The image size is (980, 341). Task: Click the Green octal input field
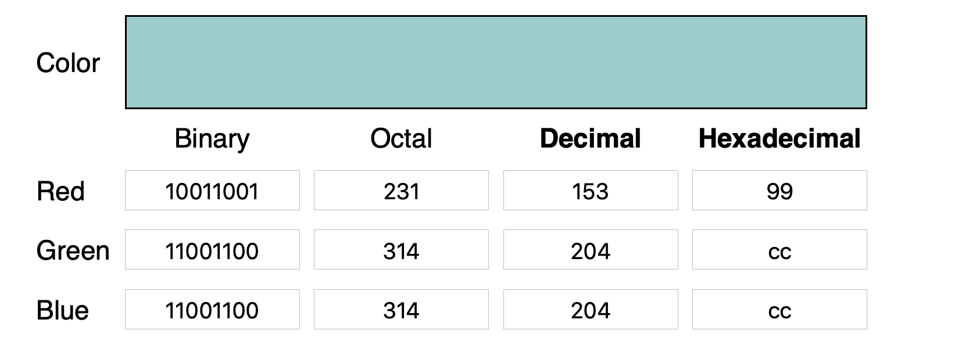point(401,250)
